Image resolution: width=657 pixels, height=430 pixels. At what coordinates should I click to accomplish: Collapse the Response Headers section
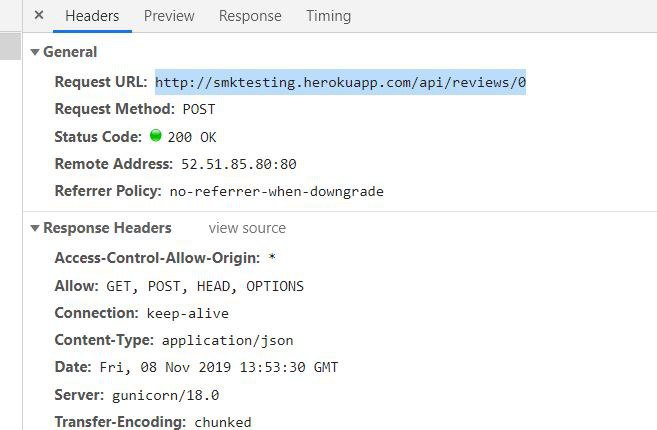[35, 228]
